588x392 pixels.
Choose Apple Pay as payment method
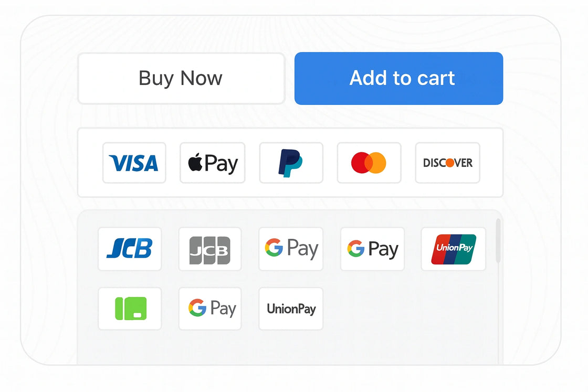(212, 163)
